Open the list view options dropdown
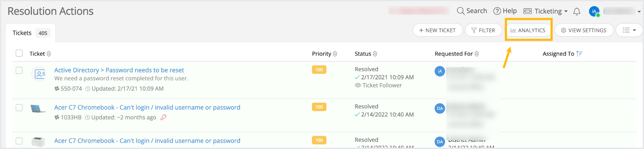The image size is (644, 149). coord(629,30)
